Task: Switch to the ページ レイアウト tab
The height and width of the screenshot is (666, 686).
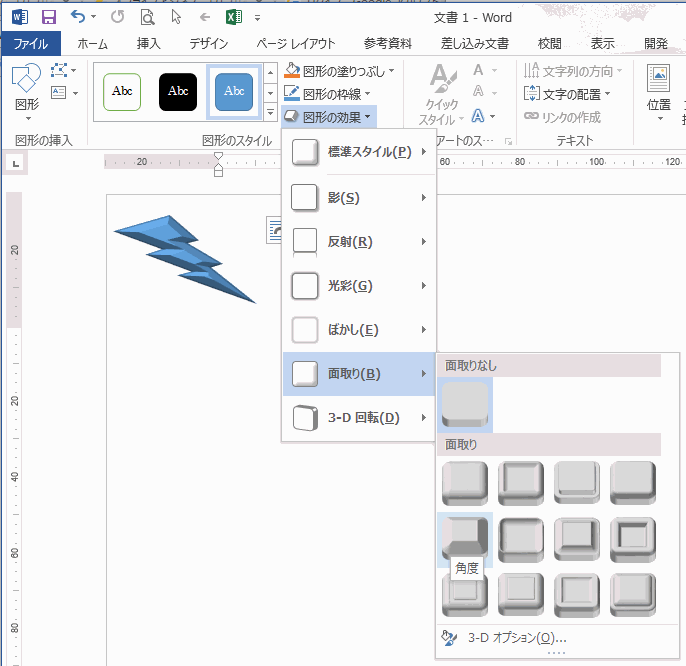Action: point(296,43)
